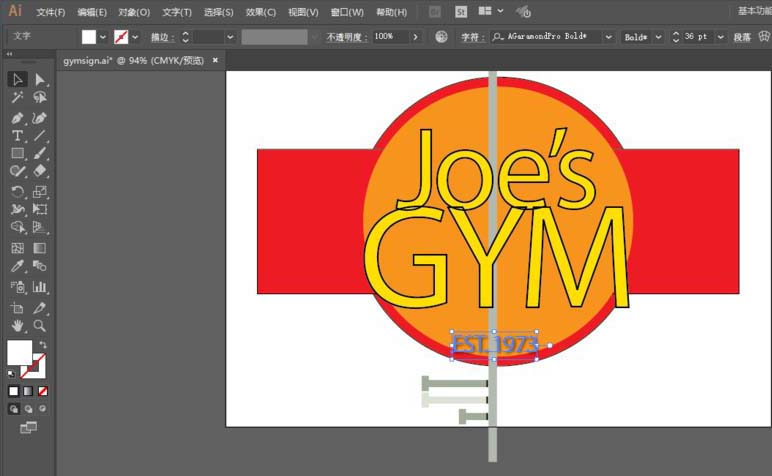Viewport: 772px width, 476px height.
Task: Set paint mode to None
Action: (42, 391)
